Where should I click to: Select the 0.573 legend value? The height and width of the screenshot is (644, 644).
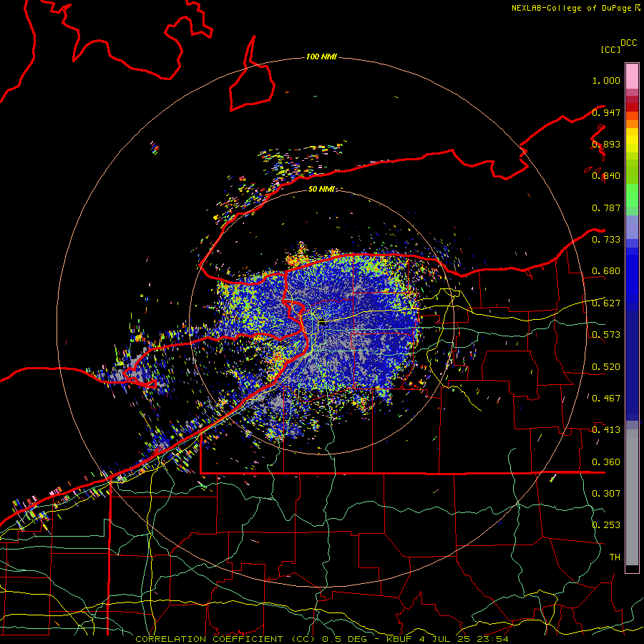606,335
